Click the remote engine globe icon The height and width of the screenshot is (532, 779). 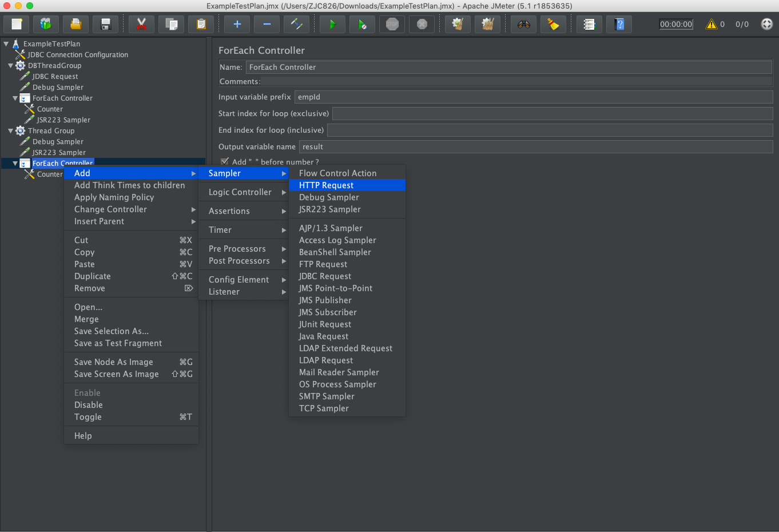767,24
